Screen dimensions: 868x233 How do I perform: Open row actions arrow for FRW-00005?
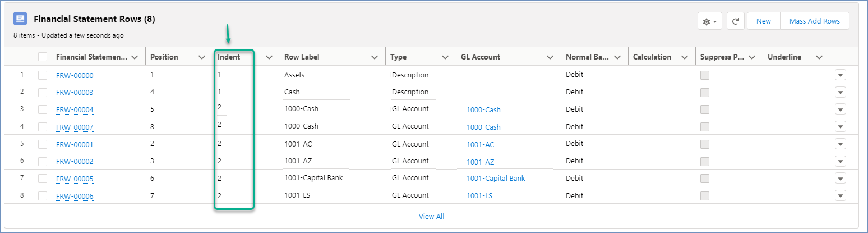coord(840,179)
